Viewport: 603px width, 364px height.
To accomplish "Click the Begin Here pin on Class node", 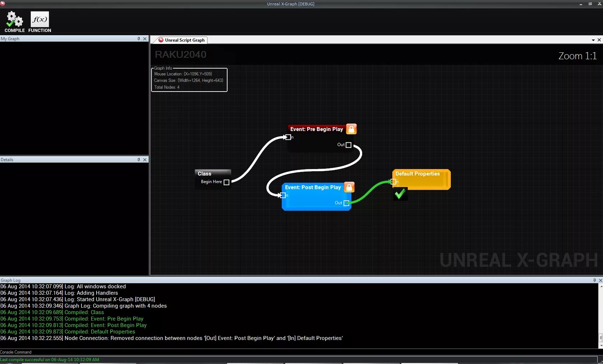I will 226,182.
